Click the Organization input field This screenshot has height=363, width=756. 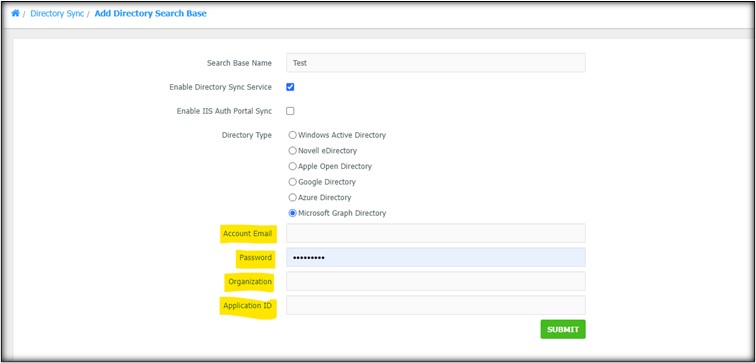tap(436, 282)
